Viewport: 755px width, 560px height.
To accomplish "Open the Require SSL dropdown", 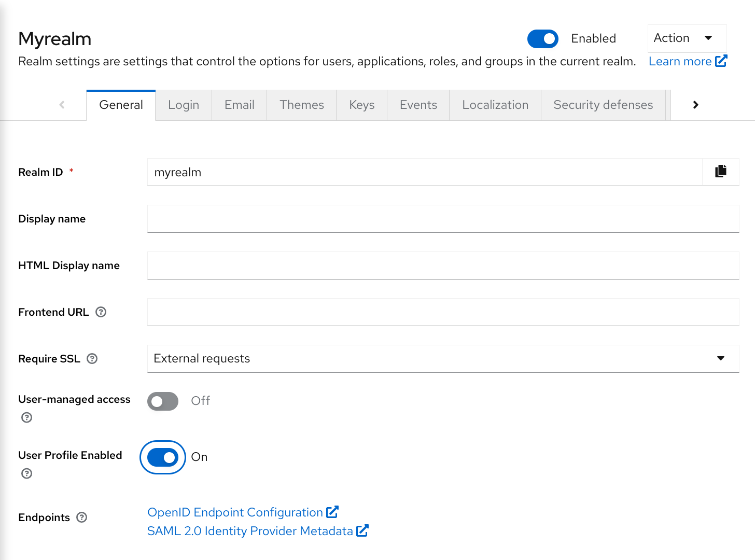I will (x=720, y=358).
